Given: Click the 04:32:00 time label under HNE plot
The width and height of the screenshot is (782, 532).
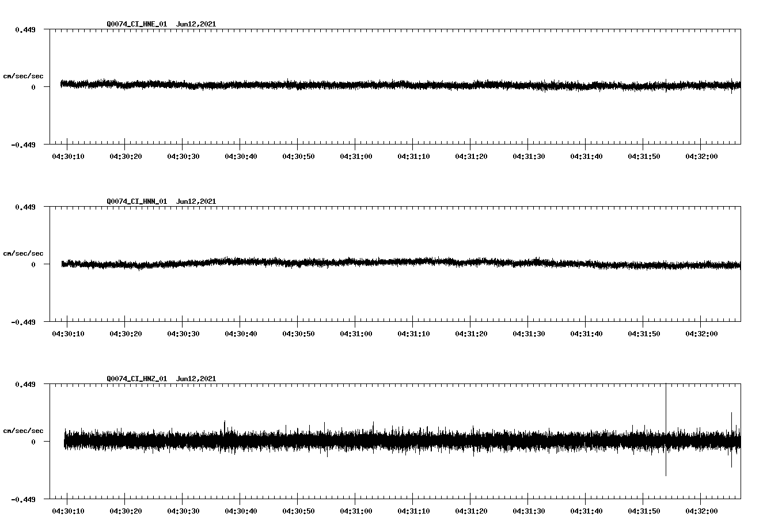Looking at the screenshot, I should point(701,157).
